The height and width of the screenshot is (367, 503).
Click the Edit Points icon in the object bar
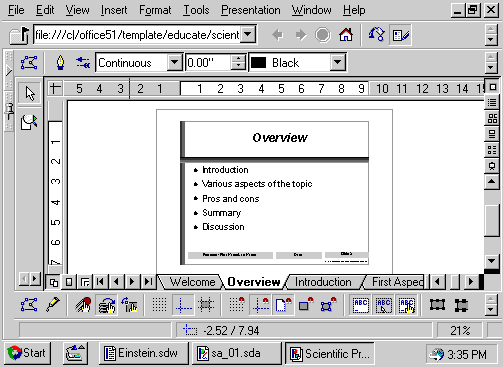(x=29, y=63)
